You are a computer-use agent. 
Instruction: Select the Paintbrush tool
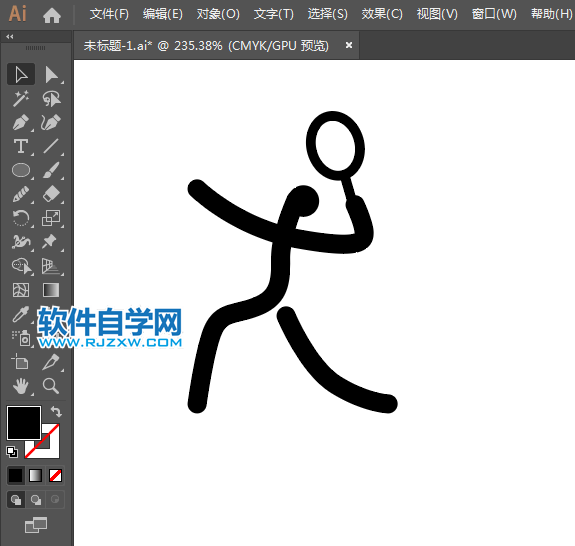51,170
